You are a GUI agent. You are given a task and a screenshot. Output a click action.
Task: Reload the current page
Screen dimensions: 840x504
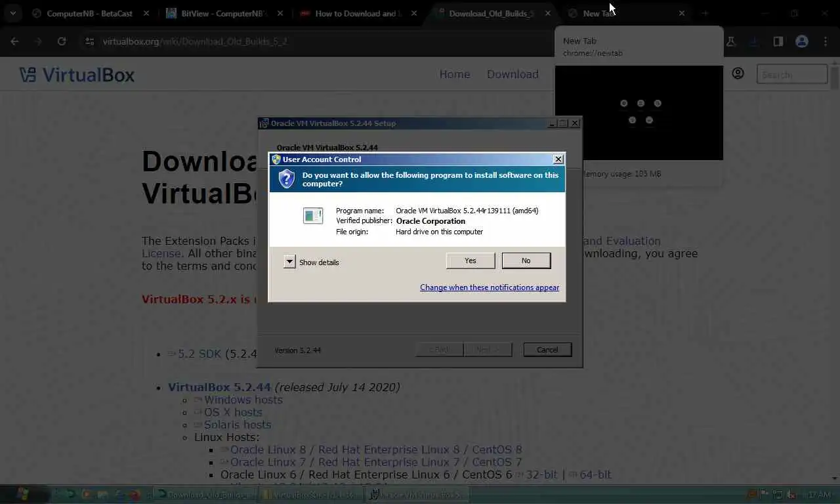pos(62,41)
